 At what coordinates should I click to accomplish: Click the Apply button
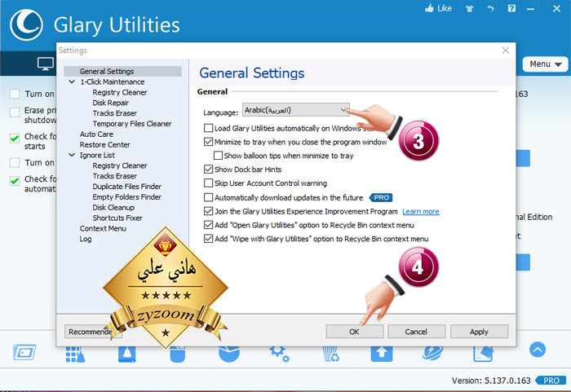tap(480, 332)
